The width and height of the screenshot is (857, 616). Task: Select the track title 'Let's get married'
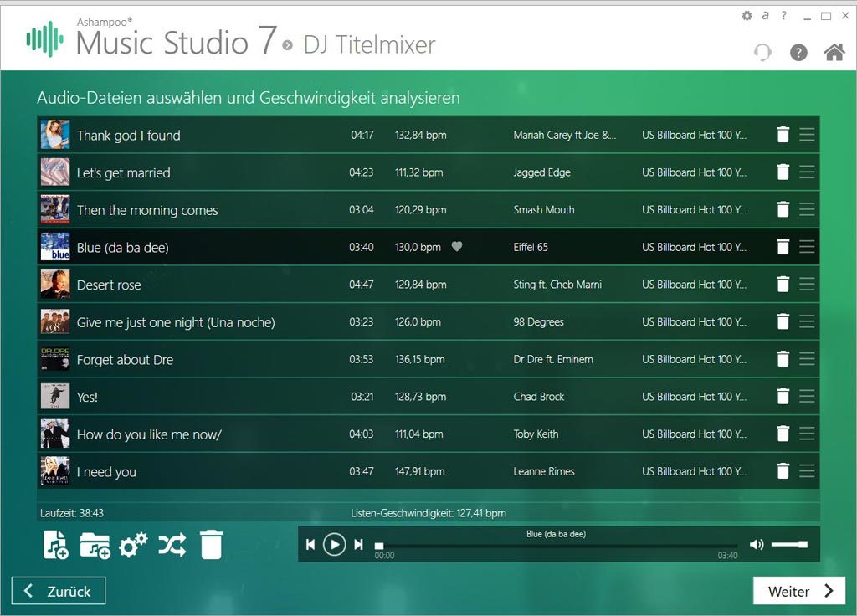coord(124,172)
